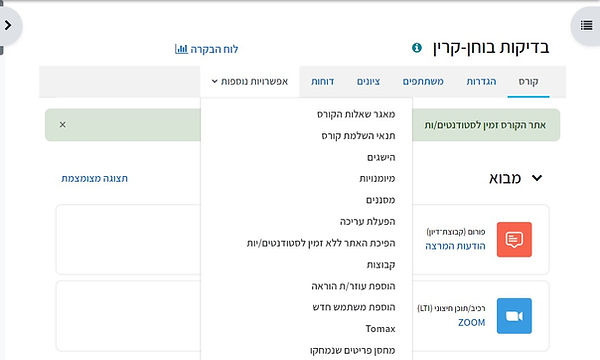Click מיומנויות menu entry
Viewport: 600px width, 360px height.
pos(377,178)
